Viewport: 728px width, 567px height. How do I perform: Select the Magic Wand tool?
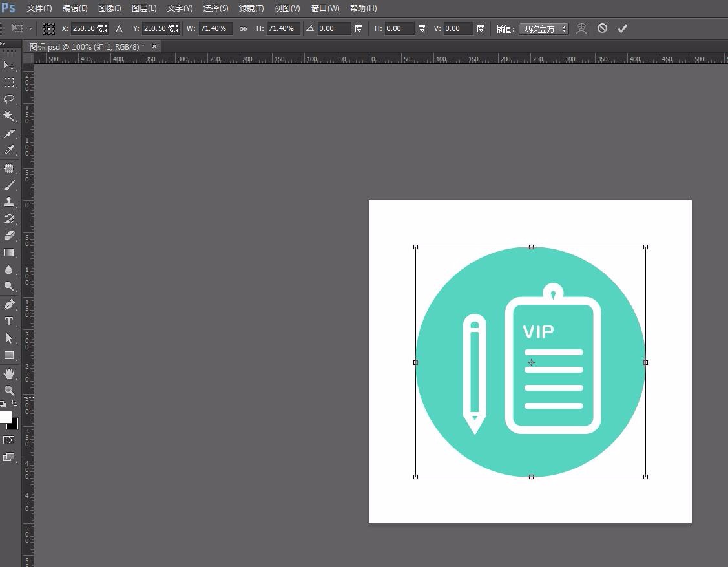click(x=9, y=116)
